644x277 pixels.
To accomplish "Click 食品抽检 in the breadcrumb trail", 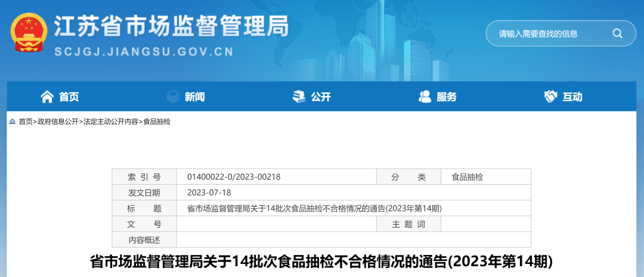I will pos(157,122).
